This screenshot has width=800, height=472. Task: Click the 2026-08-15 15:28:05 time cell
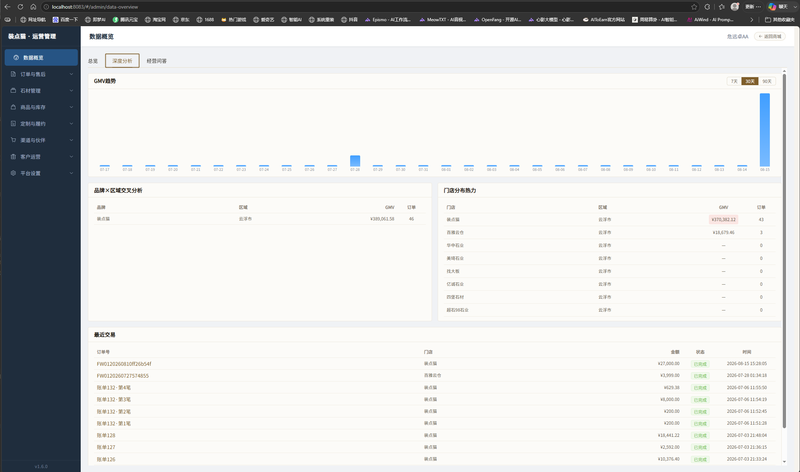coord(746,364)
